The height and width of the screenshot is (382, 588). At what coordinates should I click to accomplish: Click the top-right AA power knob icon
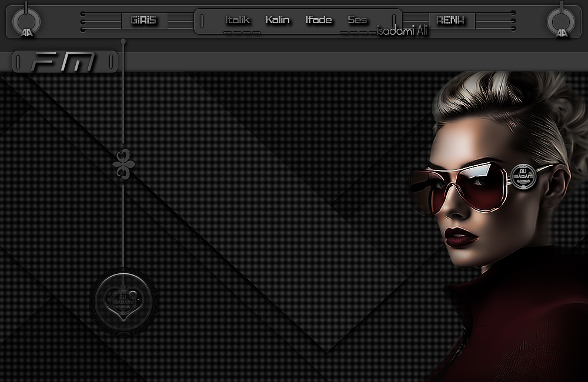point(561,21)
